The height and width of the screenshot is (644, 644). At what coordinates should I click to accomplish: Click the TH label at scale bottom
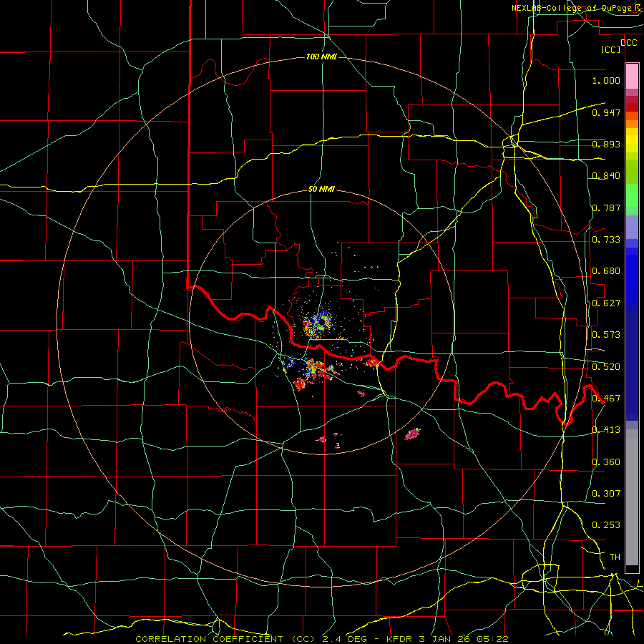pyautogui.click(x=615, y=557)
